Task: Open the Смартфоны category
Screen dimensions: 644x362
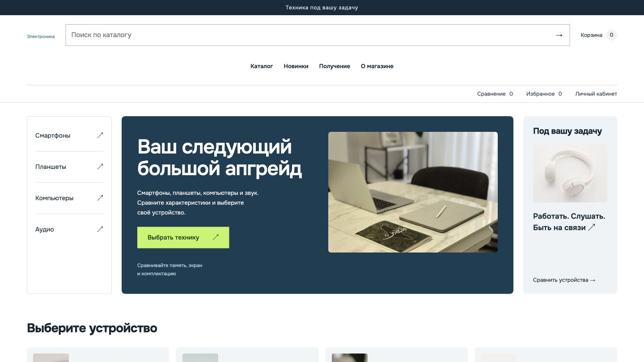Action: (x=69, y=135)
